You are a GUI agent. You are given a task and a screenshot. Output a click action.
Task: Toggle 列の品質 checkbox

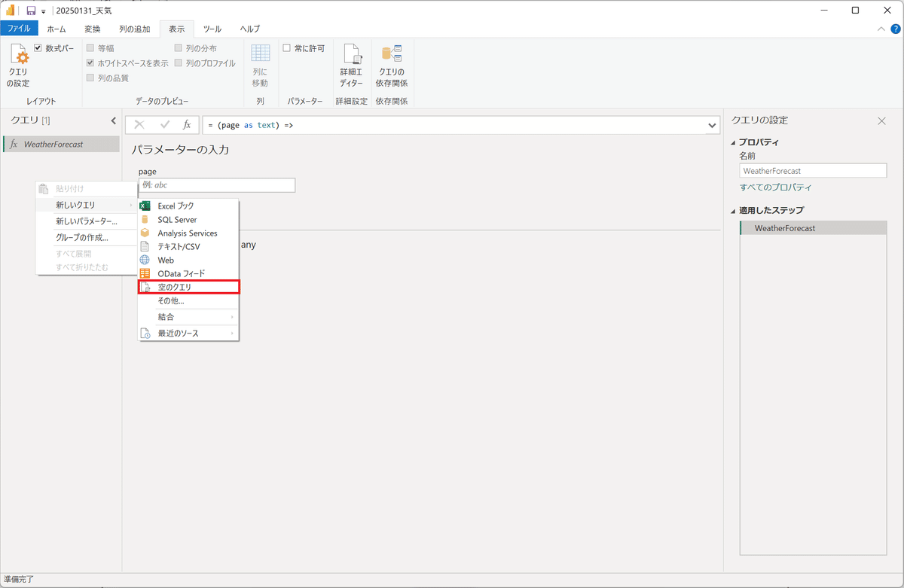pyautogui.click(x=90, y=78)
